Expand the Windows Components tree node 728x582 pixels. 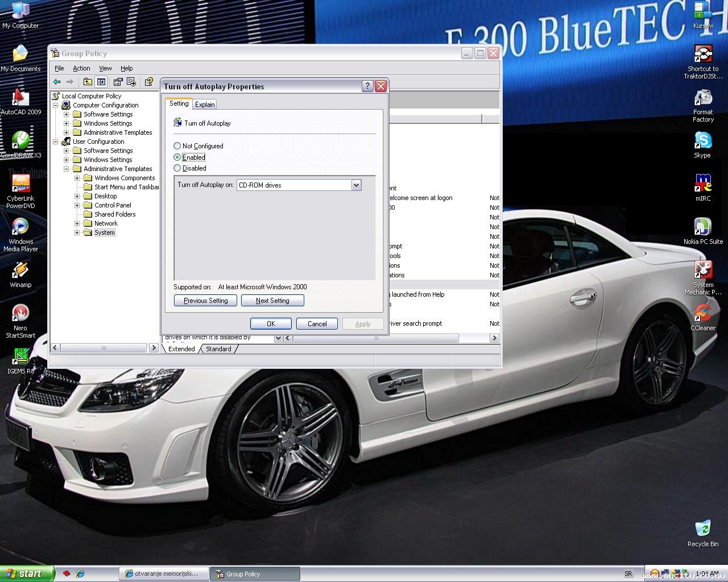tap(77, 178)
